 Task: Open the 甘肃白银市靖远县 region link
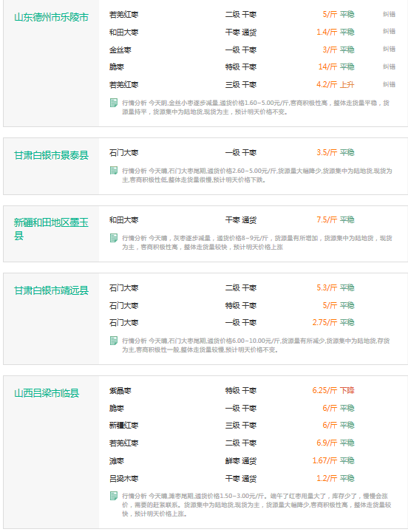coord(51,290)
